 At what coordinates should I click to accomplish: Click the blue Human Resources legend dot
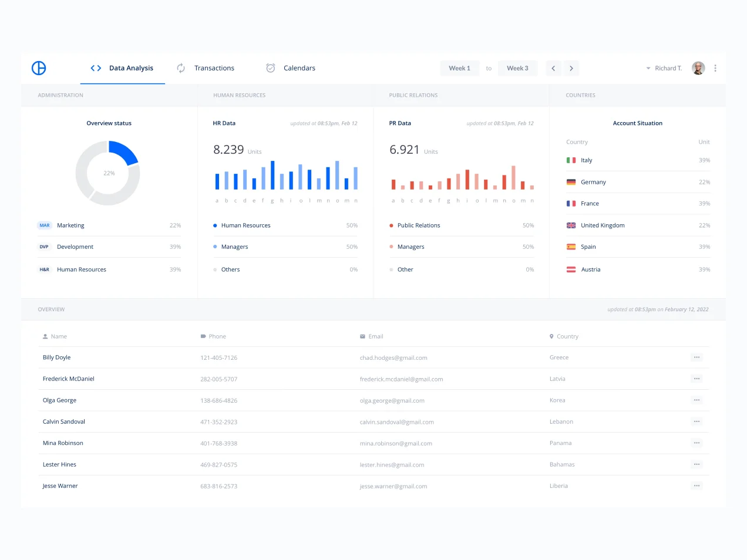click(x=215, y=225)
